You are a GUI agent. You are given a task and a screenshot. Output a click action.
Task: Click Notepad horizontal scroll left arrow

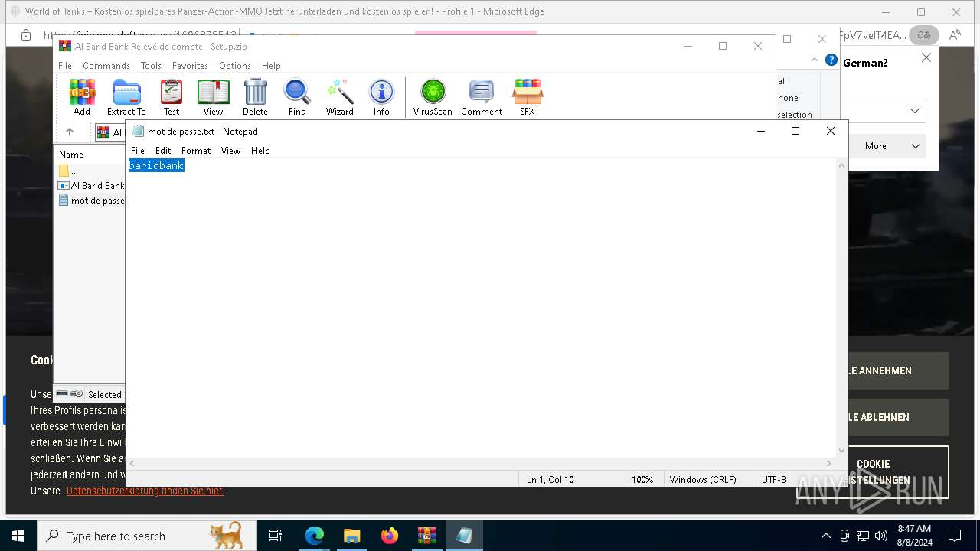pos(132,463)
